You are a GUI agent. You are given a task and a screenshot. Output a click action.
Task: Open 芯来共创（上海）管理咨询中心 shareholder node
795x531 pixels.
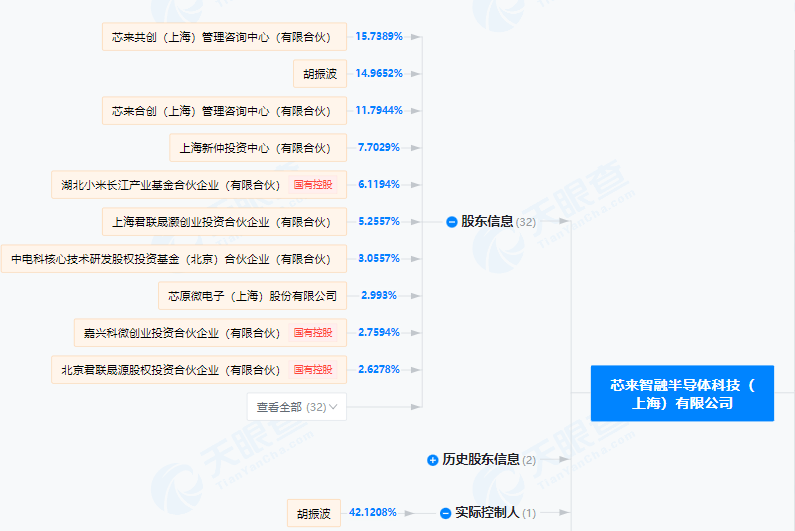(x=223, y=37)
